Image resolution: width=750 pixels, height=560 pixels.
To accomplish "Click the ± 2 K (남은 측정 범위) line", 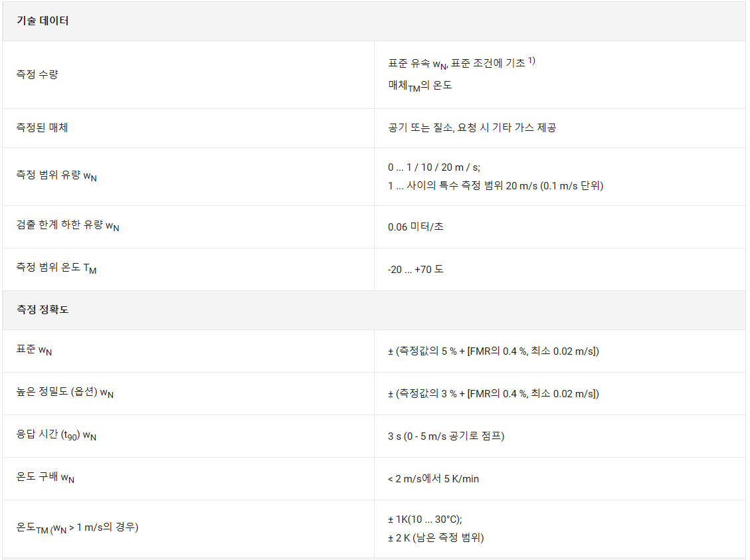I will [x=436, y=538].
